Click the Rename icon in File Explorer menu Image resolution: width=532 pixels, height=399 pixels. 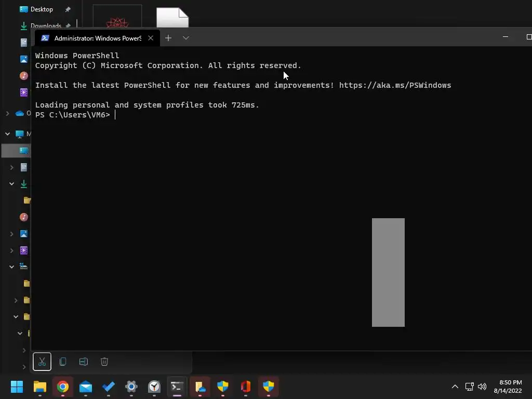pyautogui.click(x=84, y=362)
